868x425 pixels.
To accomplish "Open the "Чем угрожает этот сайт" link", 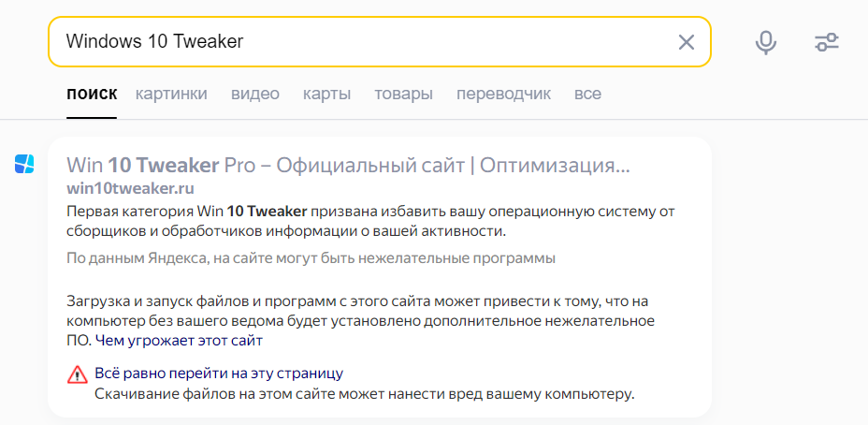I will coord(179,341).
